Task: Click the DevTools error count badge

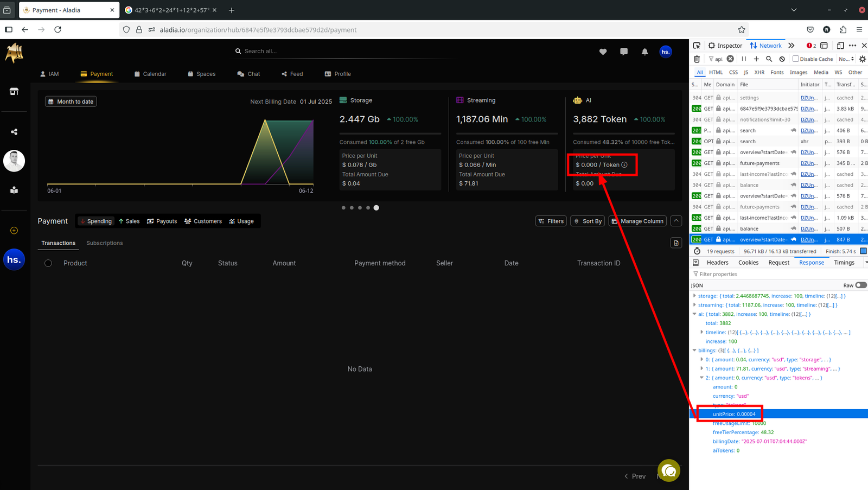Action: tap(811, 46)
